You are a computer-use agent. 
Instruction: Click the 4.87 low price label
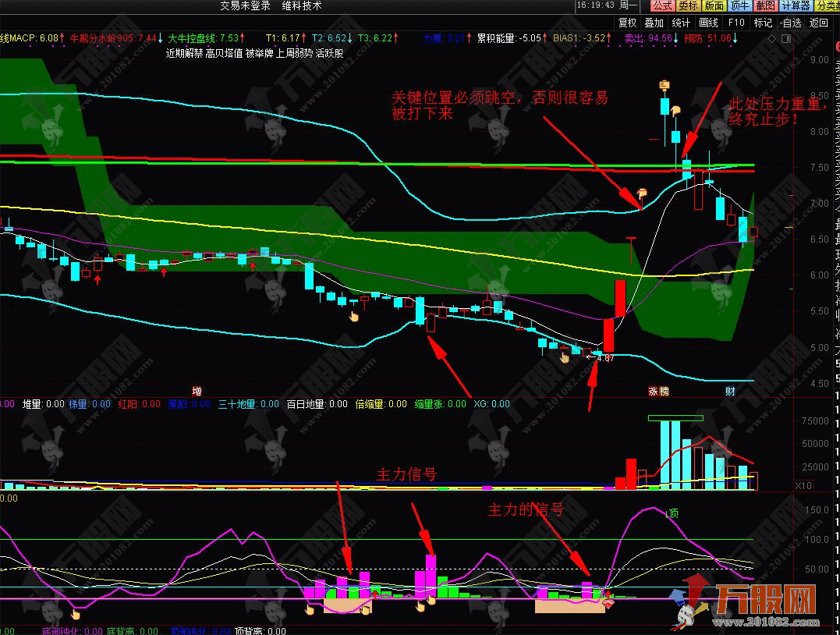click(x=605, y=358)
